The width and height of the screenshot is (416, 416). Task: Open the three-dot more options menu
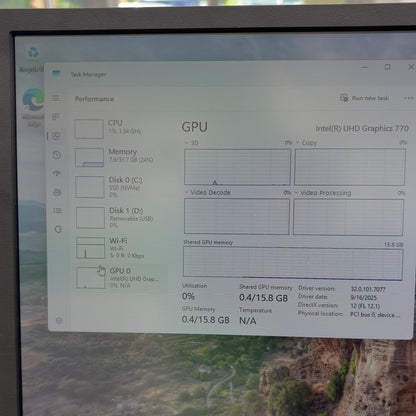click(409, 98)
